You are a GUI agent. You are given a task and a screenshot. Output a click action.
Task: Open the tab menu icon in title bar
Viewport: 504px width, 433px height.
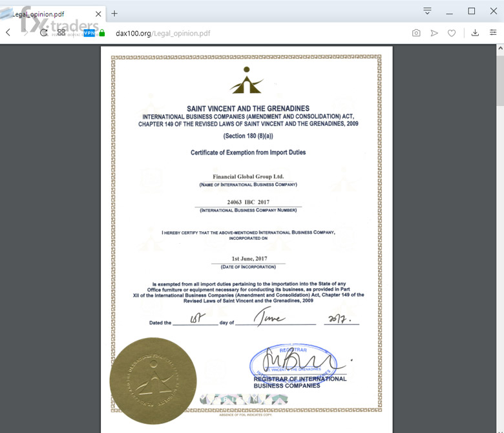click(427, 11)
